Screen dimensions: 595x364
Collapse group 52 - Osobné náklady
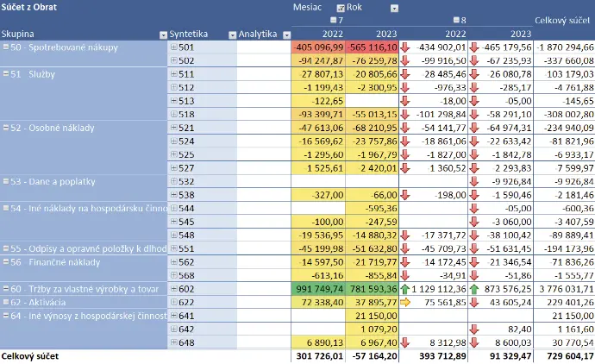6,128
